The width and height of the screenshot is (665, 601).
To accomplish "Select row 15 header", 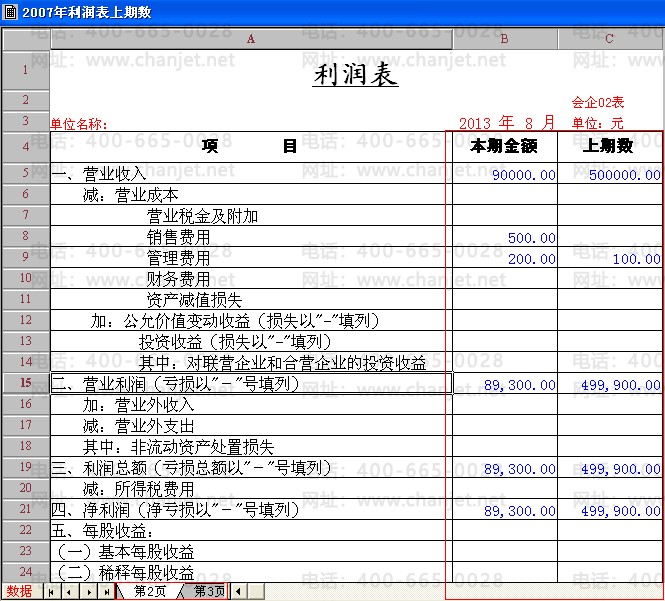I will [25, 383].
